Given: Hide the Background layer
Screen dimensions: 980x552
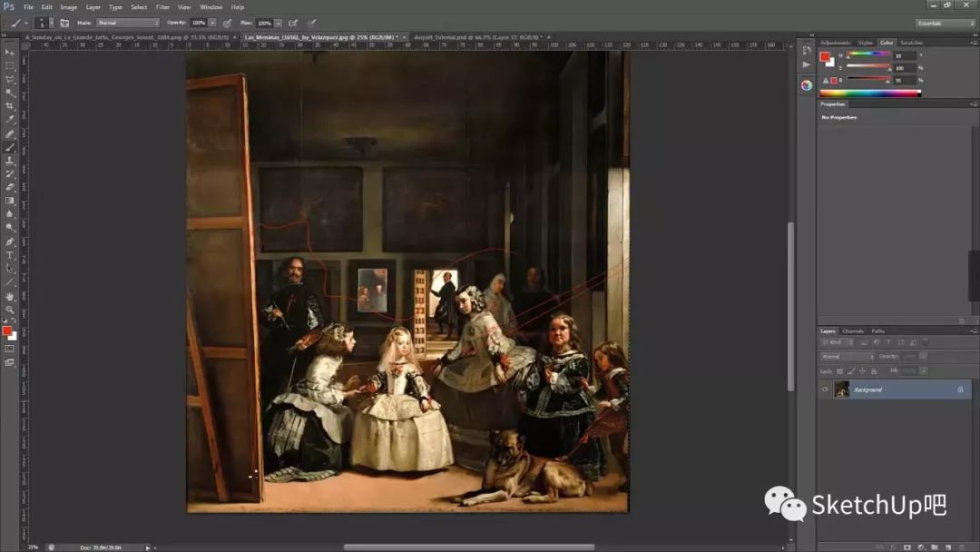Looking at the screenshot, I should click(824, 389).
